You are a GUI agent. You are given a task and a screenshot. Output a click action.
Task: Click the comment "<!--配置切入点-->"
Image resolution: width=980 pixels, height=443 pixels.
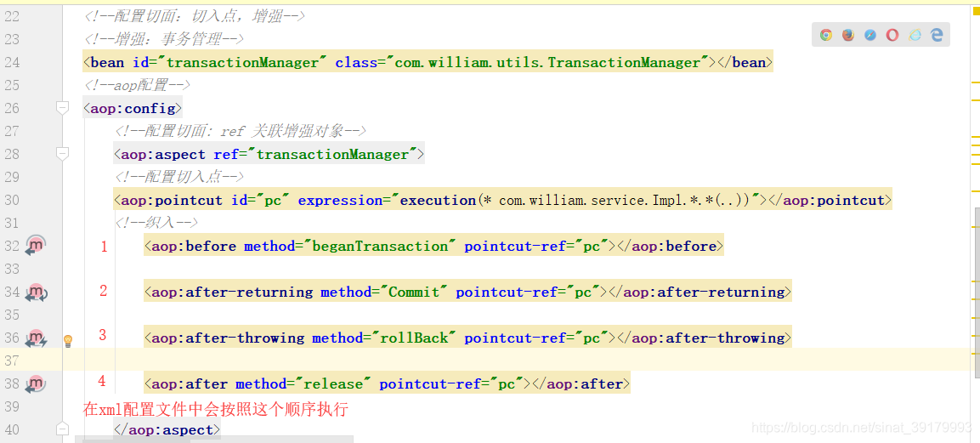[x=178, y=177]
